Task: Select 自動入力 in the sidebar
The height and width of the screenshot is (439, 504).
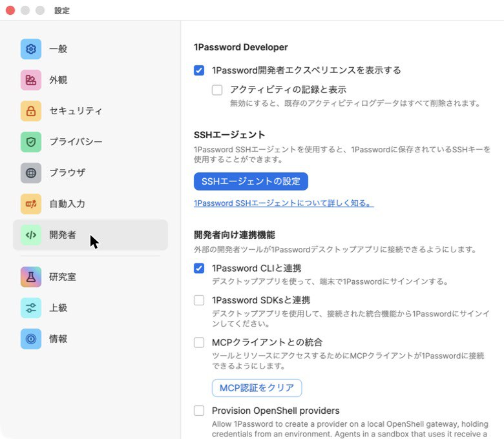Action: (90, 204)
